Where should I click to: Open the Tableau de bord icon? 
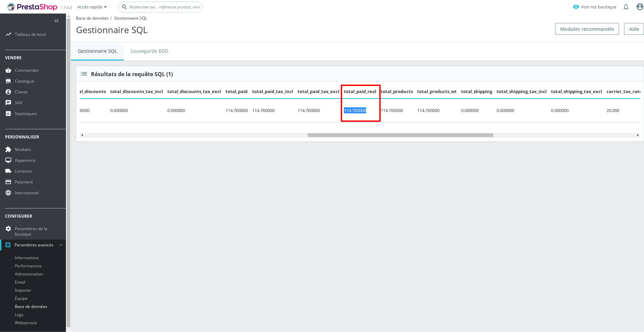click(8, 34)
